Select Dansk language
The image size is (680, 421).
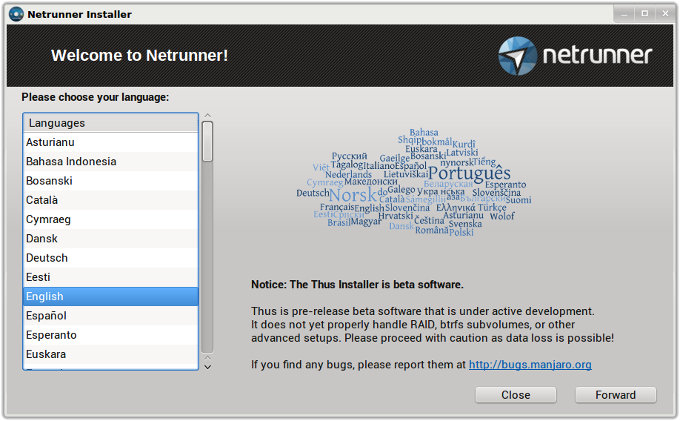pos(111,238)
